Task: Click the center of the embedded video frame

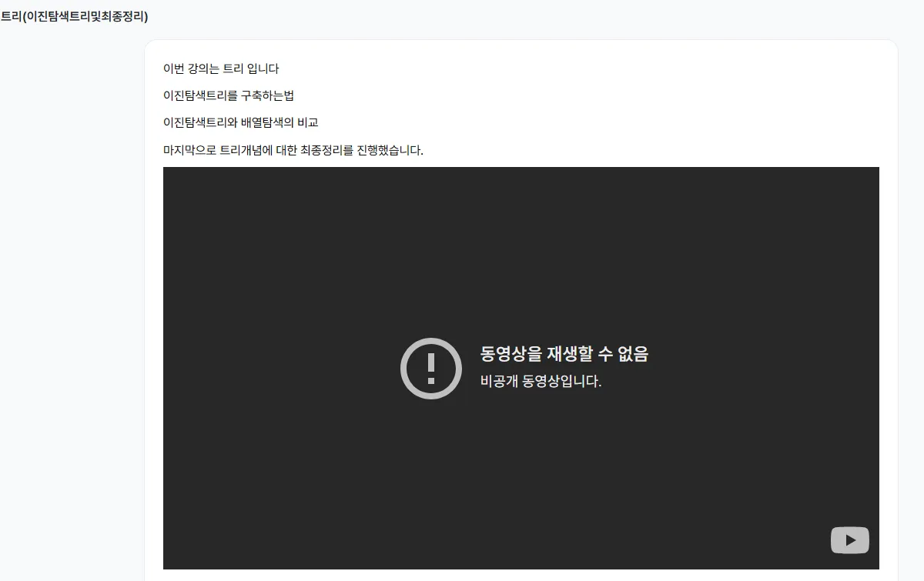Action: pyautogui.click(x=521, y=367)
